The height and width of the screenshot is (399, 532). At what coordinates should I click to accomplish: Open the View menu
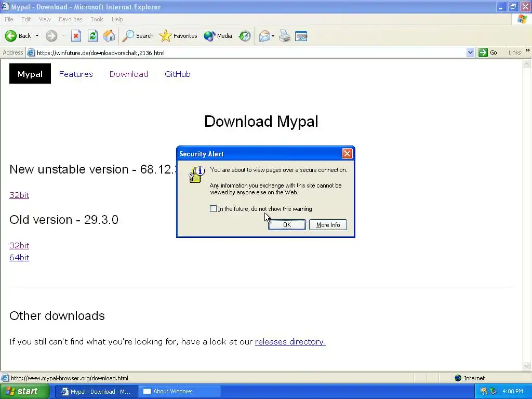pyautogui.click(x=45, y=19)
